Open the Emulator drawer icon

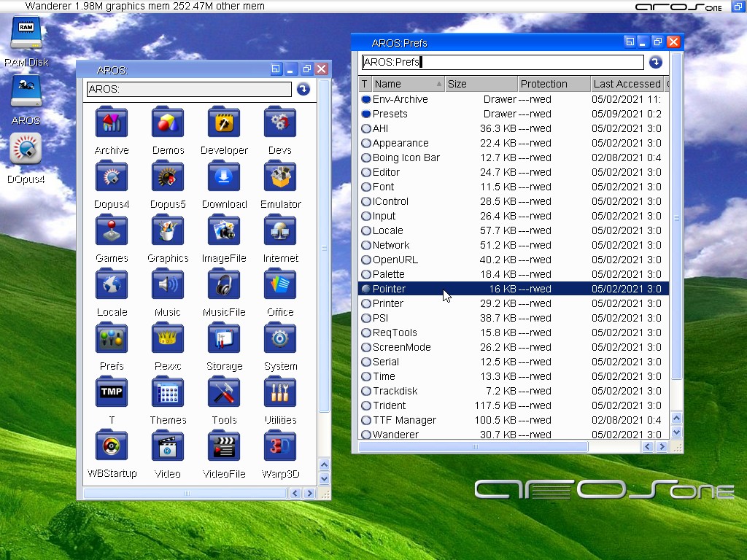[280, 177]
